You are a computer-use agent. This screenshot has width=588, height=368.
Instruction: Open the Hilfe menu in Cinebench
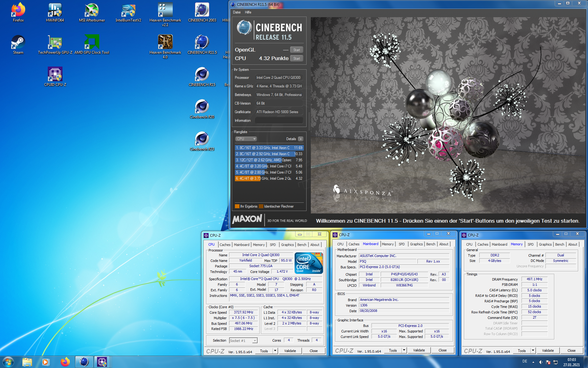tap(248, 12)
